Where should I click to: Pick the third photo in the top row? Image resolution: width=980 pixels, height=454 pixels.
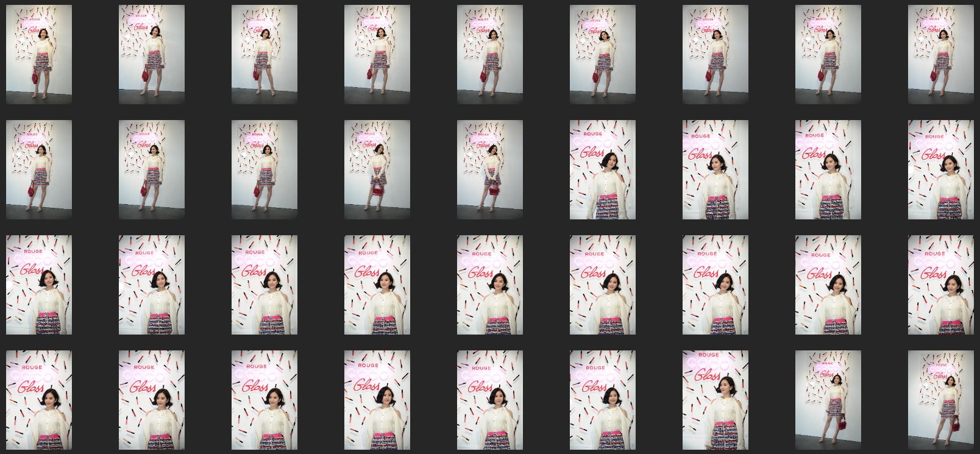(x=265, y=55)
